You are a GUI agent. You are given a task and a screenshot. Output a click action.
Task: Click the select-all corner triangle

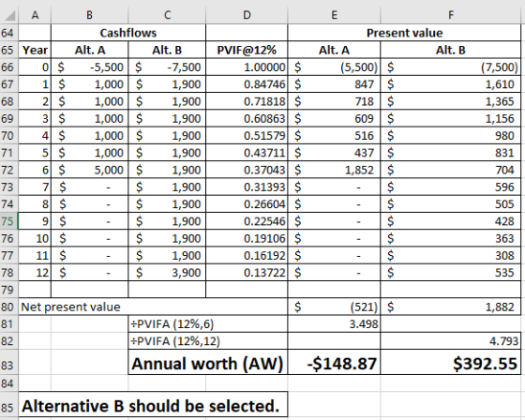click(x=9, y=15)
